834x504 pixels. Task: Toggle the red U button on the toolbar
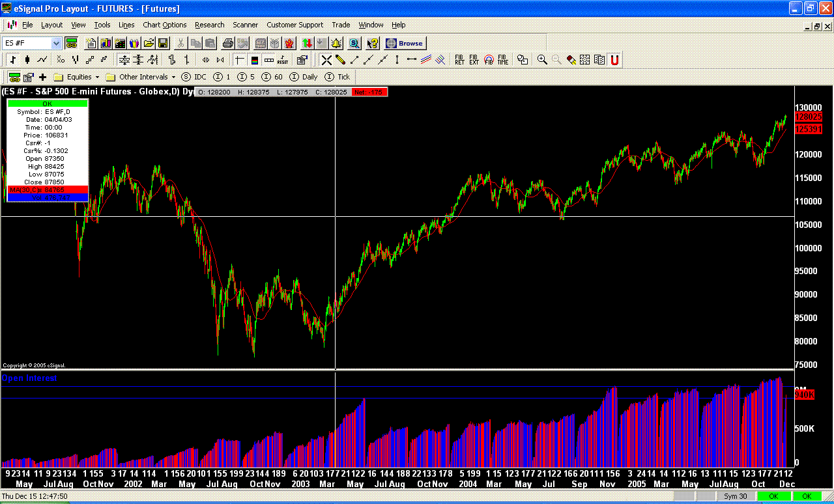[x=615, y=59]
